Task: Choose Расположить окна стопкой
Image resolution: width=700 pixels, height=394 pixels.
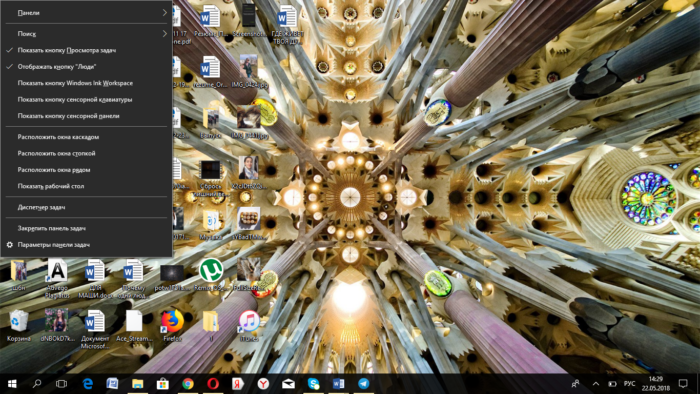Action: (87, 153)
